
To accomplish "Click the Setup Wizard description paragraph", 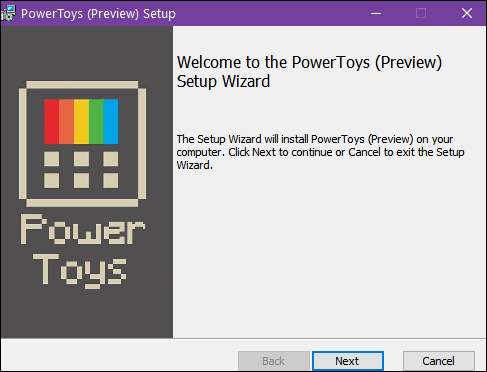I will point(320,152).
